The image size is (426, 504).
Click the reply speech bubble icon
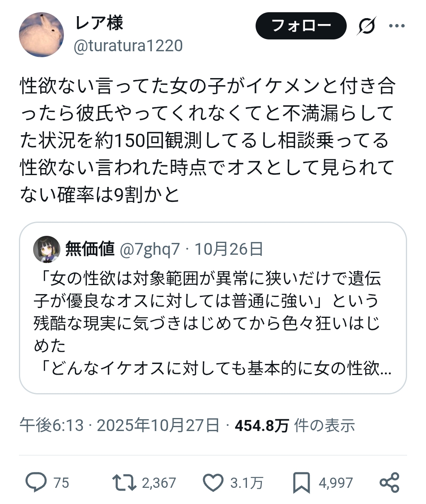point(36,482)
